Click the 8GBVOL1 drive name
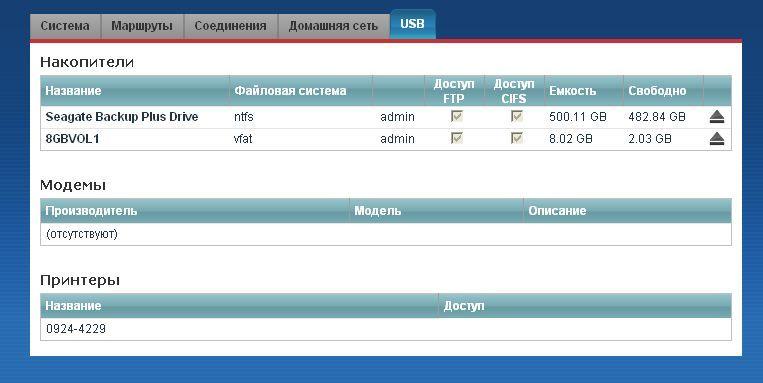763x383 pixels. pos(72,139)
